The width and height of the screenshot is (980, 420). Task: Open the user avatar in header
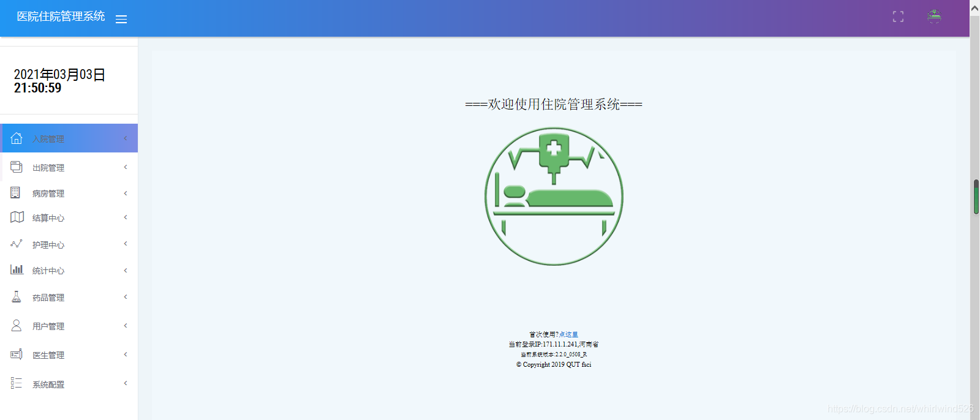(x=934, y=17)
